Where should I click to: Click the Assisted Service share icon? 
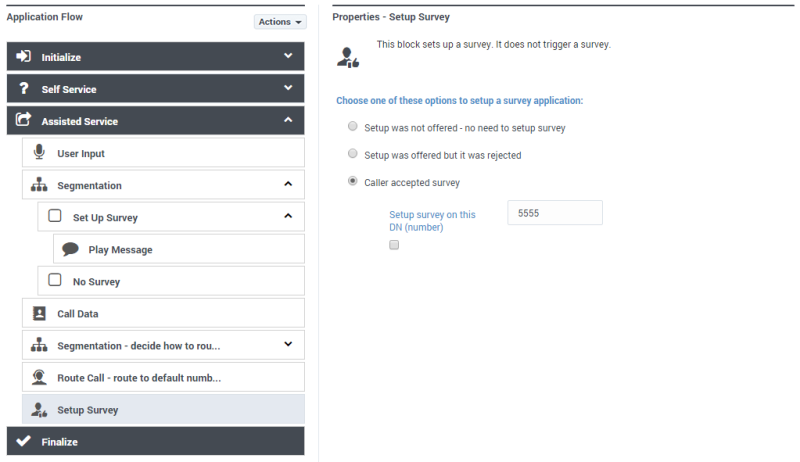tap(24, 121)
